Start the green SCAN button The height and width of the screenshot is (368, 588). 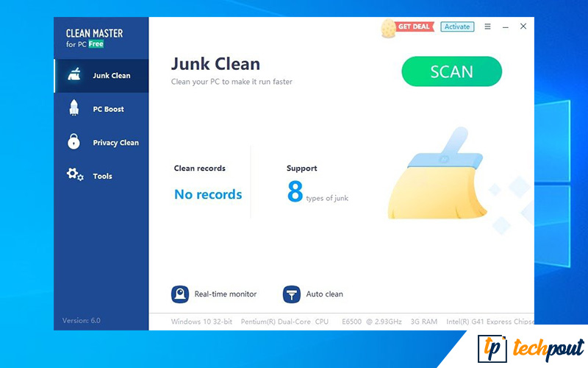pos(451,71)
